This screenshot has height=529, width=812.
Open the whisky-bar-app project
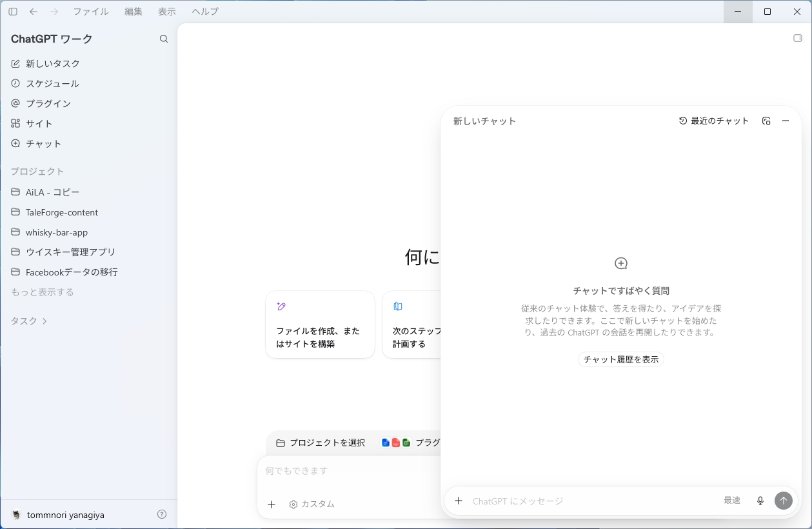click(88, 232)
